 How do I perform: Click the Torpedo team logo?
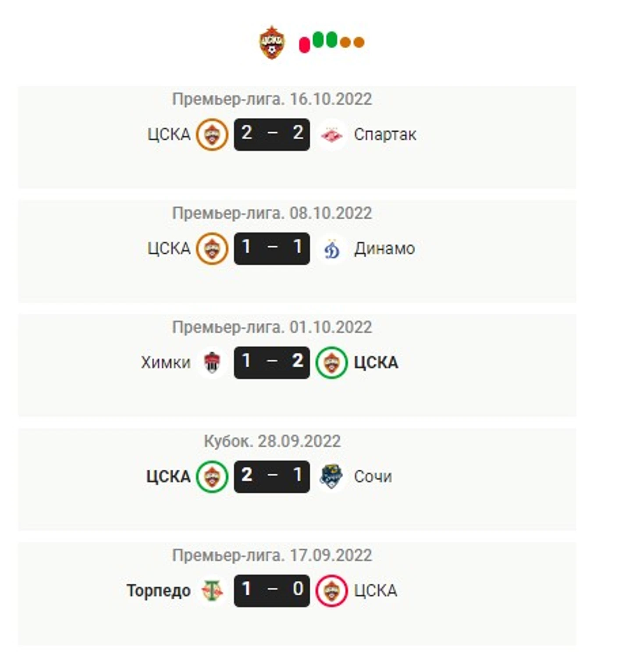[x=212, y=591]
